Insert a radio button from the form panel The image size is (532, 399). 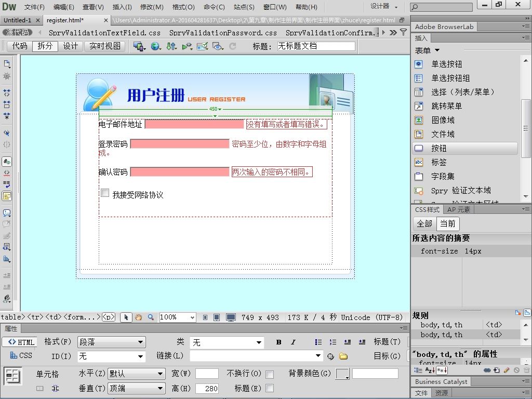point(446,64)
